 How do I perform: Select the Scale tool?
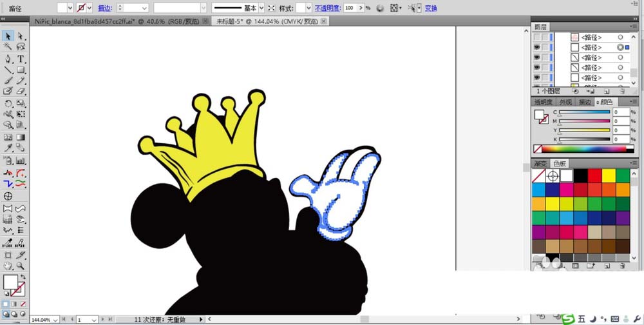pyautogui.click(x=21, y=104)
